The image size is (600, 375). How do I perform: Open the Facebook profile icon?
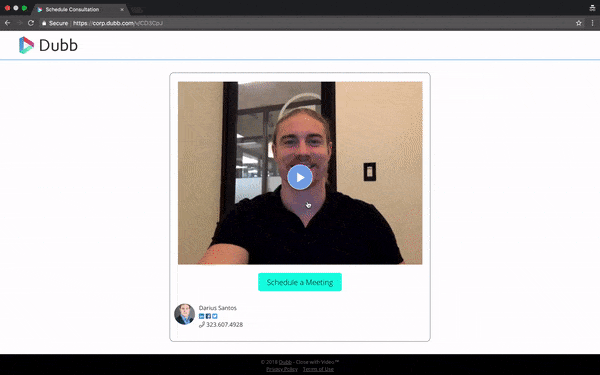pos(208,316)
